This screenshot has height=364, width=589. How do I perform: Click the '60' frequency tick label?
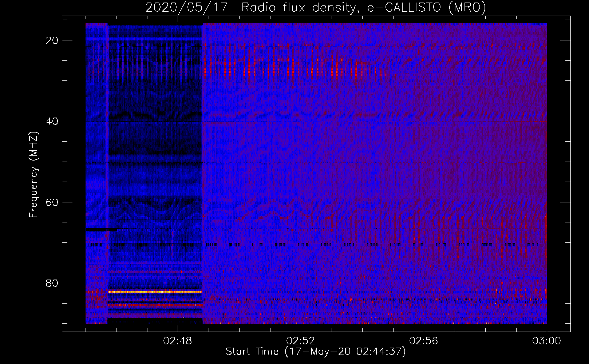[x=52, y=202]
